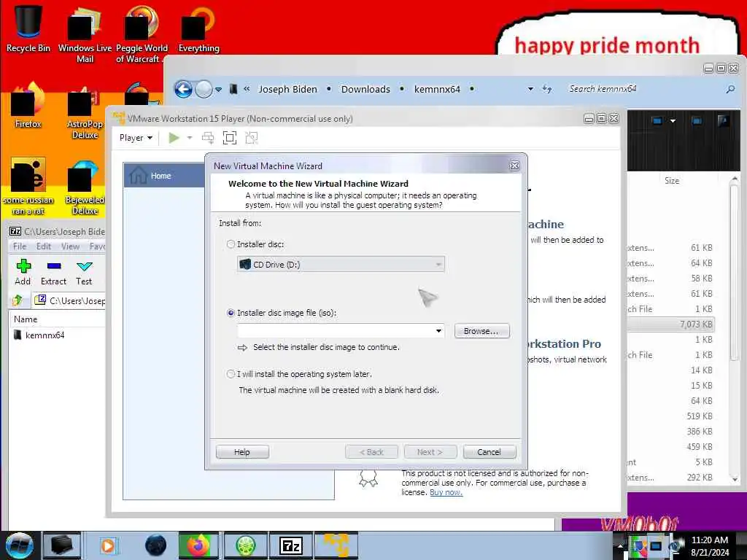This screenshot has width=747, height=560.
Task: Click the Windows Live Mail desktop icon
Action: click(x=85, y=34)
